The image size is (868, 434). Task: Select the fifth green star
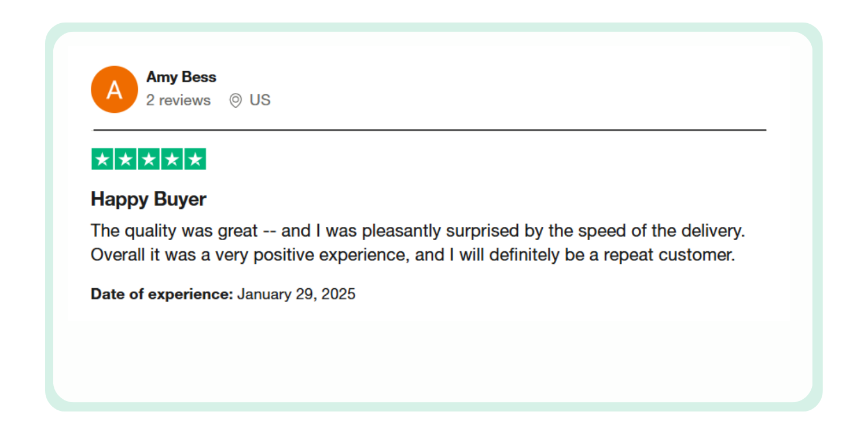coord(195,159)
